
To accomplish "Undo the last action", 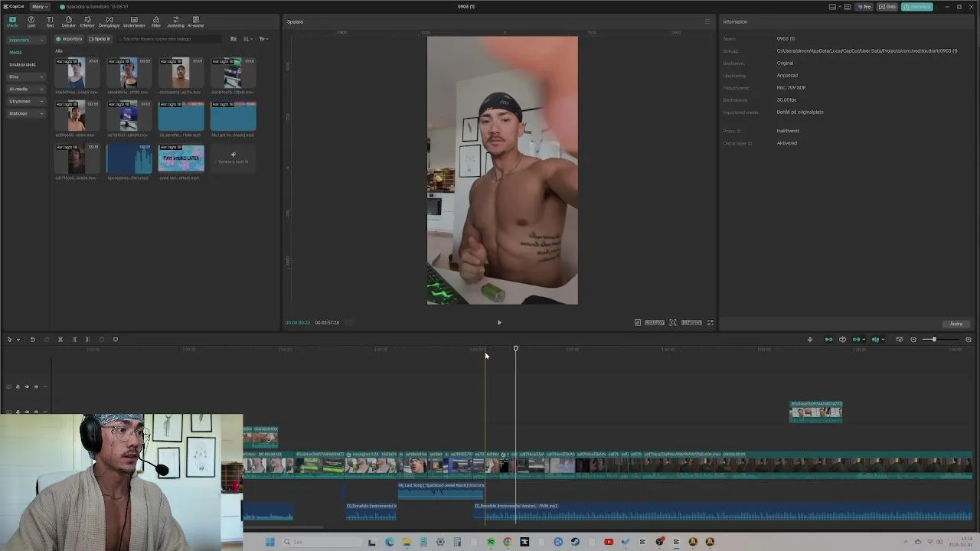I will coord(33,340).
